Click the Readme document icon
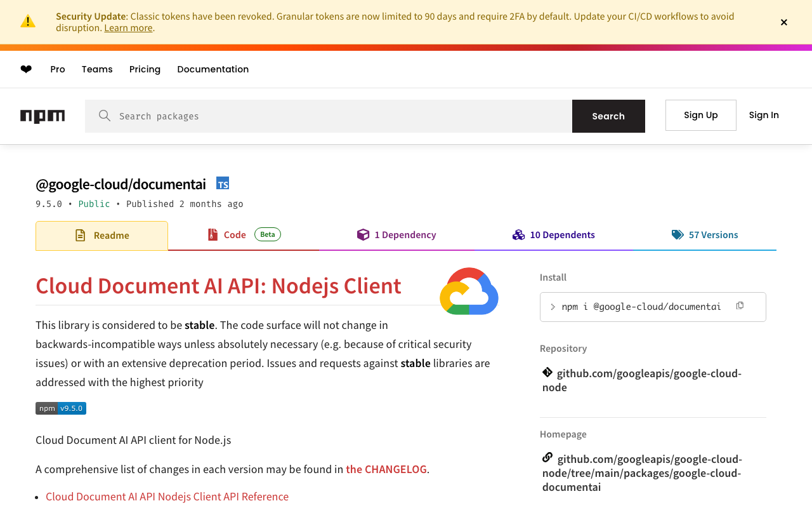Viewport: 812px width, 508px height. (x=81, y=236)
